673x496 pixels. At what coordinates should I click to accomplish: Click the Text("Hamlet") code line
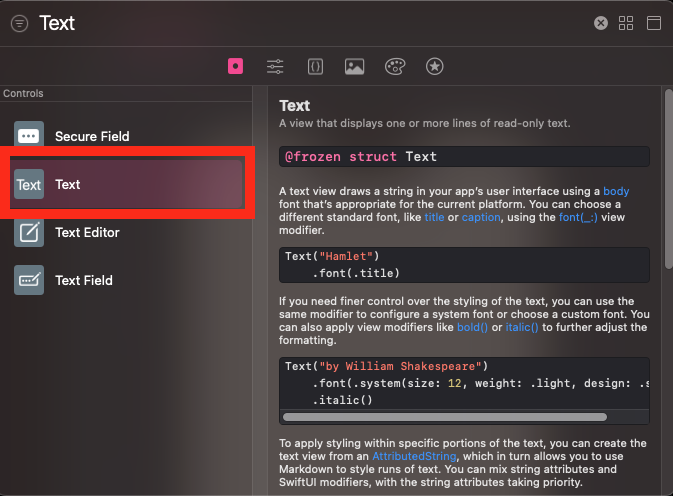[332, 256]
